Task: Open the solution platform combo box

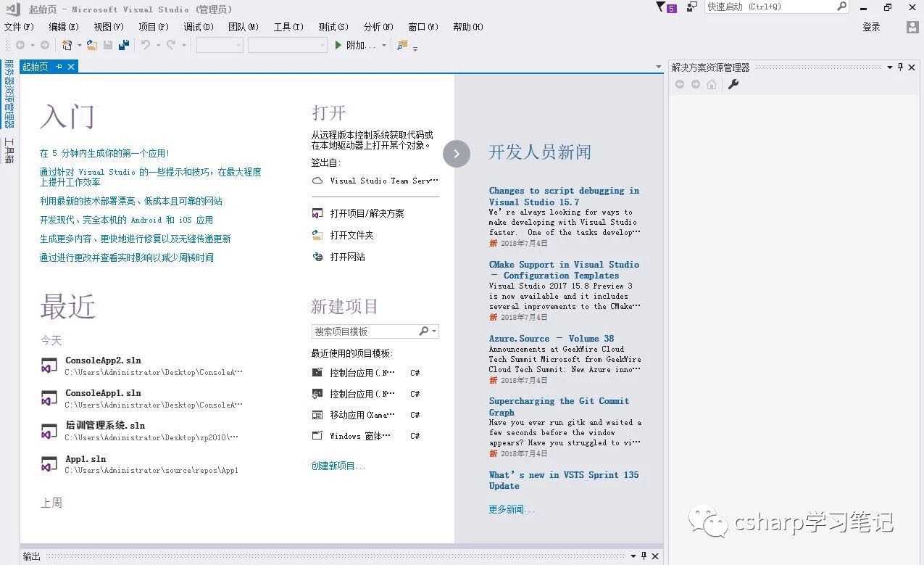Action: tap(288, 45)
